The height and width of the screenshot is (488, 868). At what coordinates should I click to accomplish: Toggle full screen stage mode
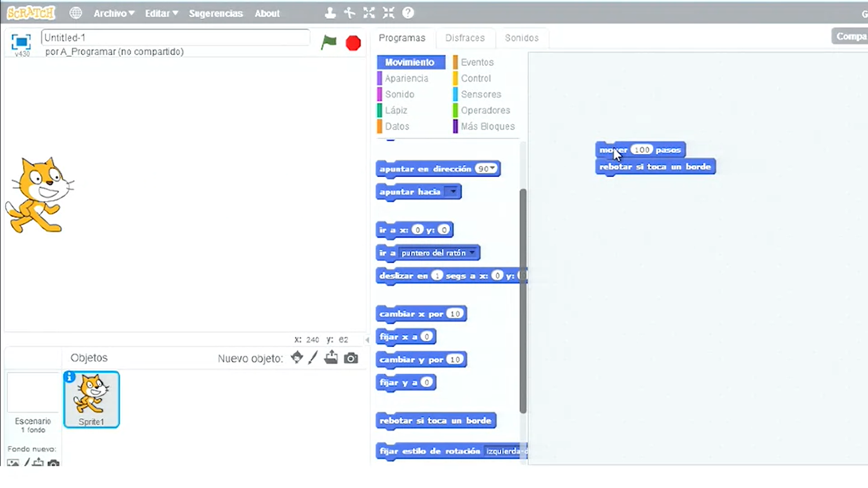click(x=21, y=42)
